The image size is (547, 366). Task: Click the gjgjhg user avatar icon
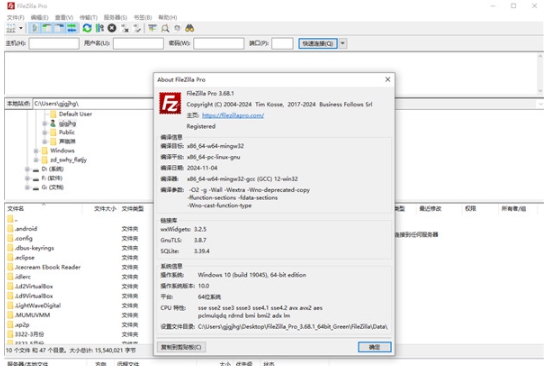(53, 124)
